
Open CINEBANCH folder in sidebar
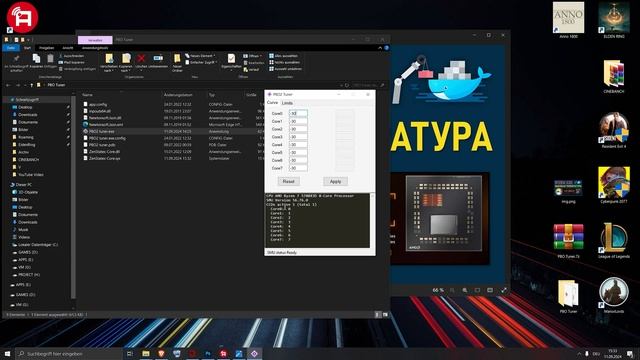point(29,160)
